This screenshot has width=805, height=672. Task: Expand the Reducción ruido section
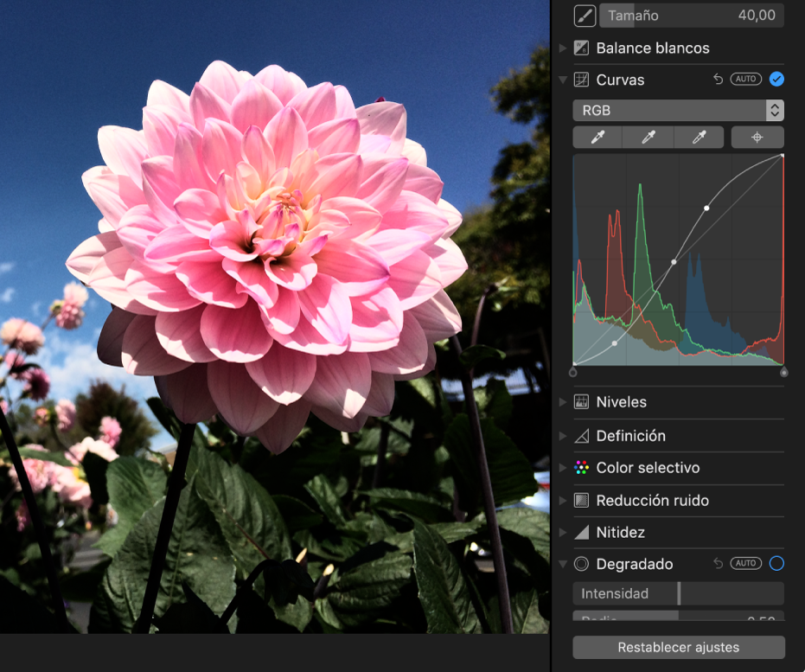(x=564, y=501)
